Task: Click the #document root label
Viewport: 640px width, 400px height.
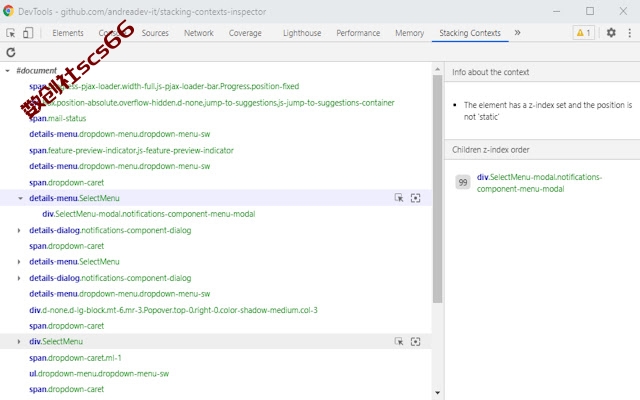Action: pyautogui.click(x=36, y=71)
